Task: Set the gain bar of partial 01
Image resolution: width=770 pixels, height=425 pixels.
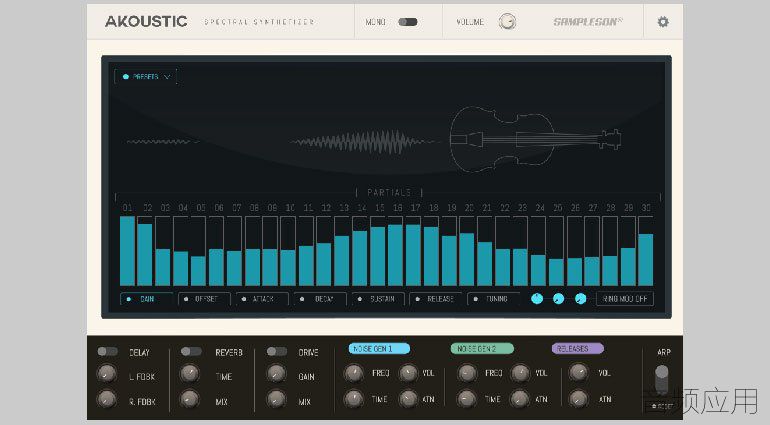Action: coord(128,251)
